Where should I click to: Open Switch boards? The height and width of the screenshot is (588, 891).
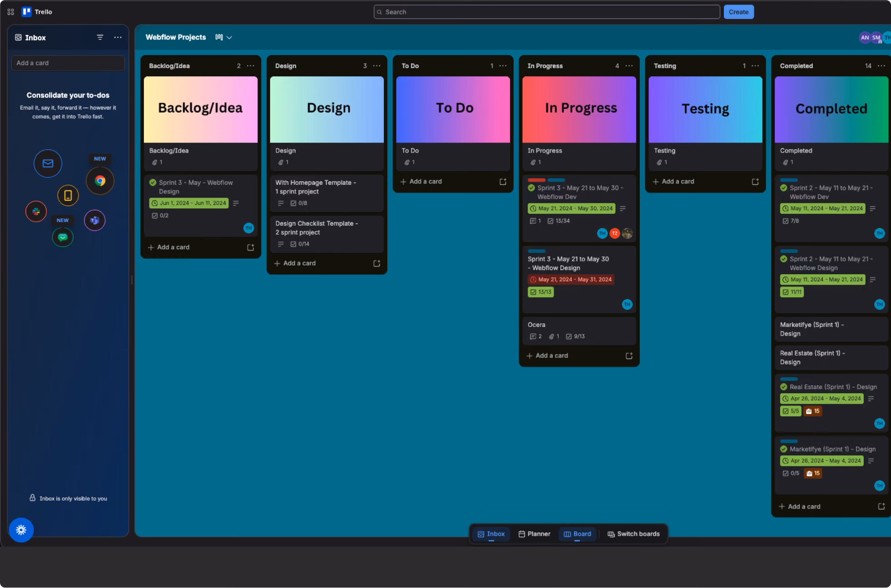click(x=634, y=534)
